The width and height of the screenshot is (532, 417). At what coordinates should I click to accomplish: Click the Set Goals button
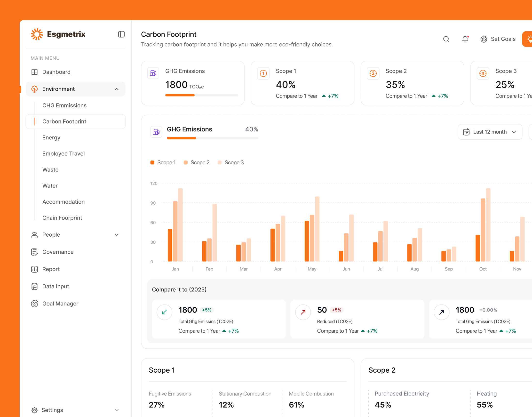498,39
